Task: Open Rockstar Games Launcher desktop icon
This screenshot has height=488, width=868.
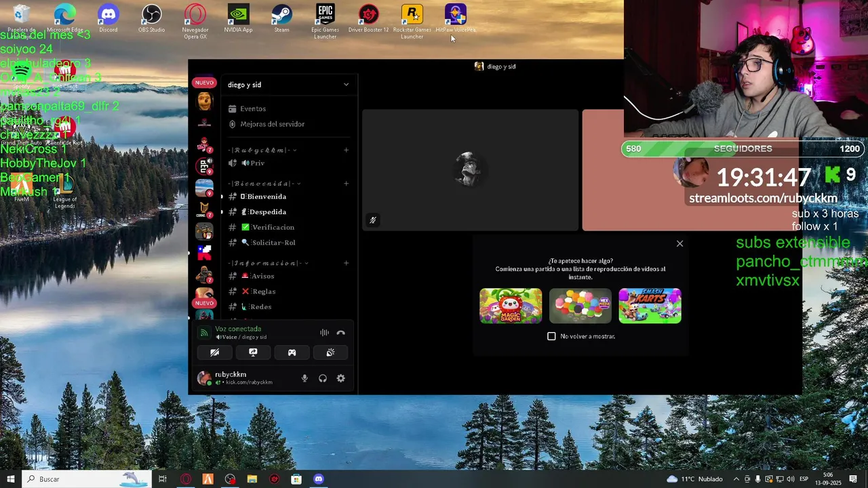Action: point(412,21)
